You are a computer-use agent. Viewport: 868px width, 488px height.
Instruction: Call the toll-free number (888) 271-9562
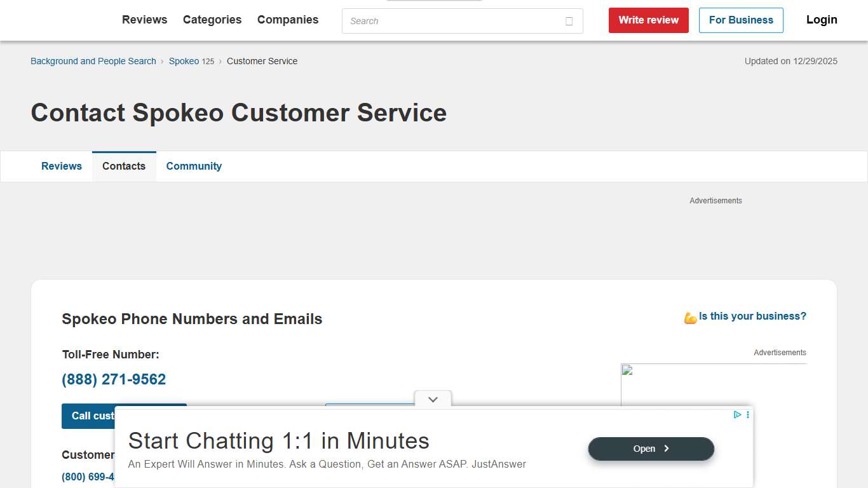[x=113, y=379]
